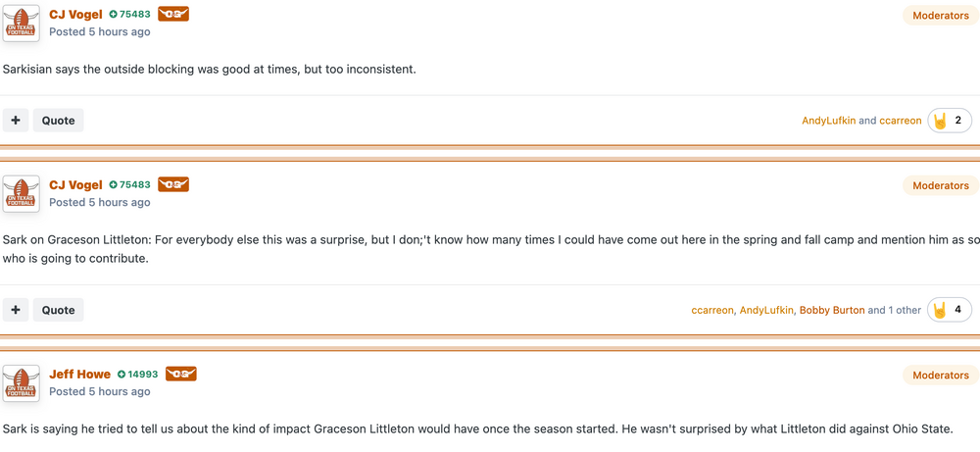
Task: Click AndyLufkin in first post's reactions
Action: tap(829, 121)
